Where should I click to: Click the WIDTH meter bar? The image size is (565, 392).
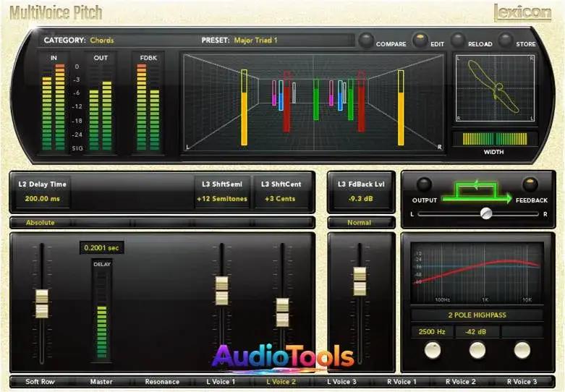[x=495, y=139]
